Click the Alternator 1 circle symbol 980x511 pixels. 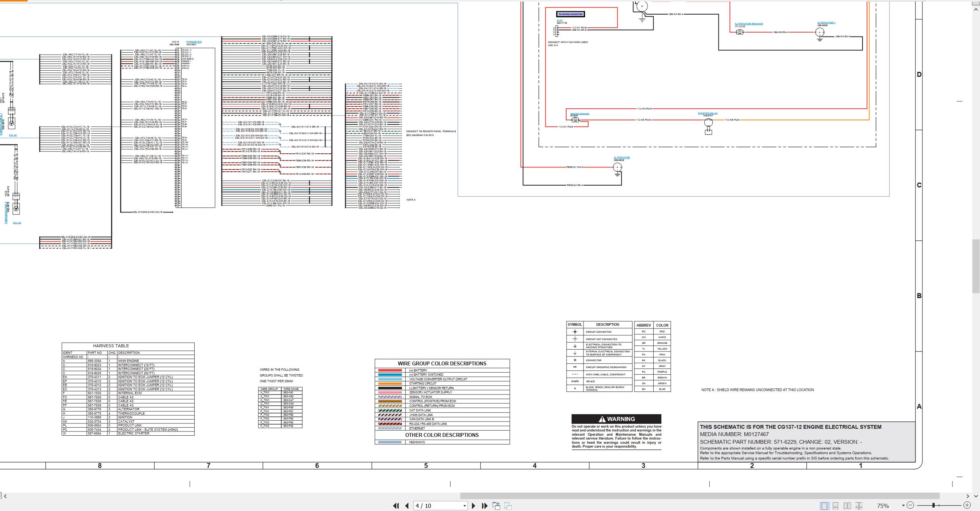820,33
